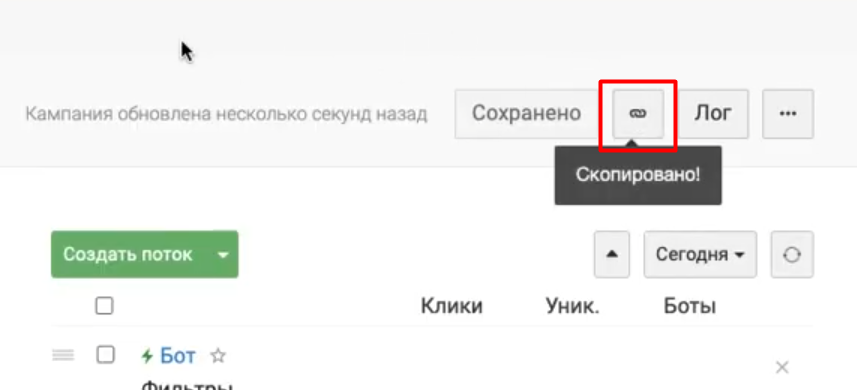This screenshot has height=390, width=857.
Task: Sort by the Боты column header
Action: point(690,306)
